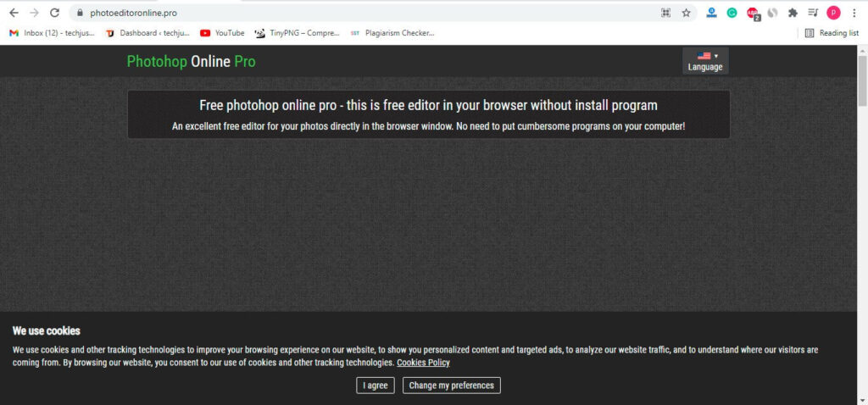Bookmark this page with the star icon

[686, 13]
